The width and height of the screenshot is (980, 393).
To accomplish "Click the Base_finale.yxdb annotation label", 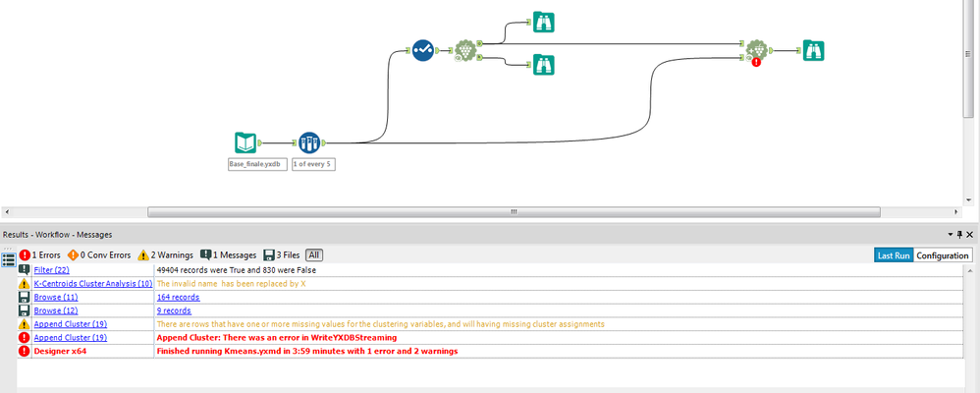I will tap(257, 165).
